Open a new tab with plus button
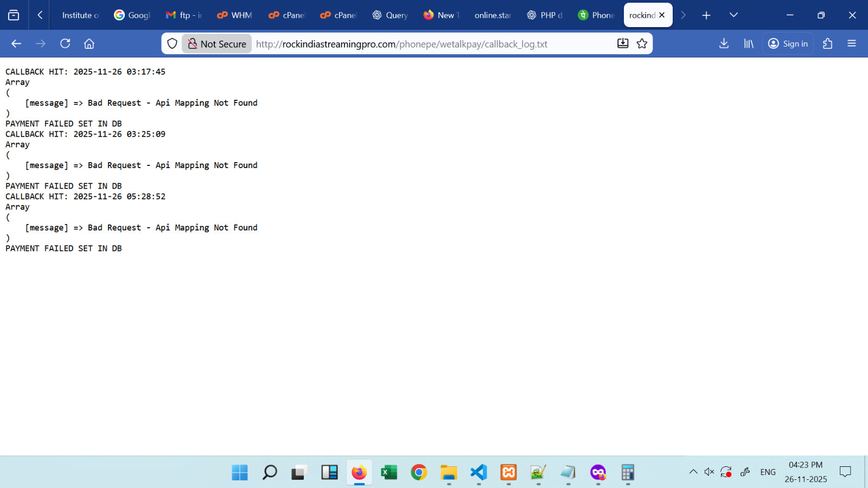This screenshot has width=868, height=488. pos(706,15)
